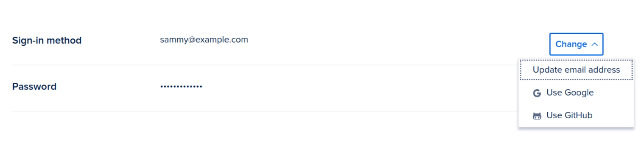Click the GitHub octocat icon
644x155 pixels.
click(x=537, y=116)
